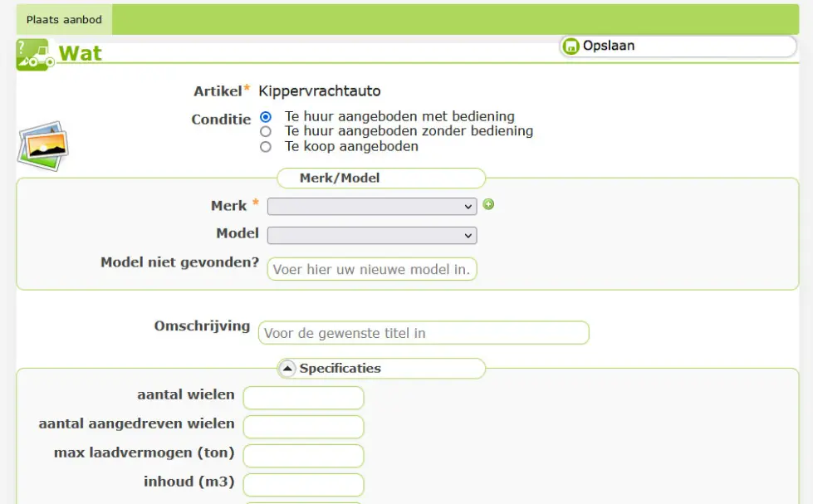Open the Model dropdown list

click(372, 236)
